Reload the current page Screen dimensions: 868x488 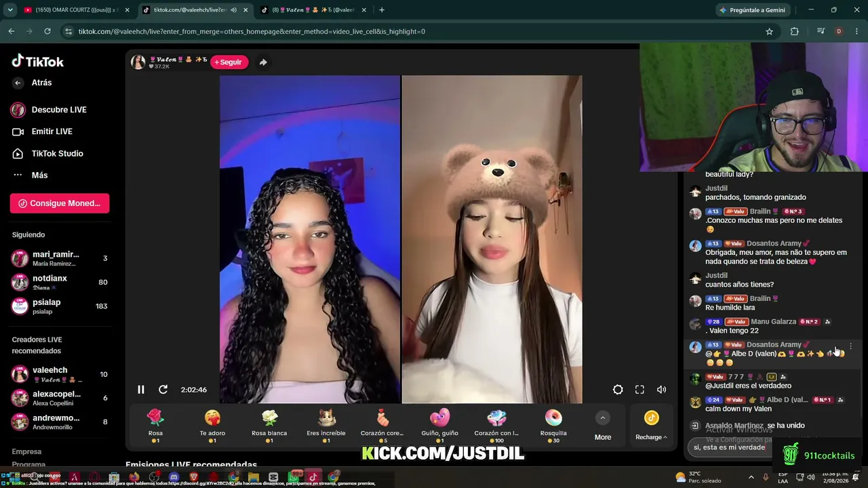[47, 31]
